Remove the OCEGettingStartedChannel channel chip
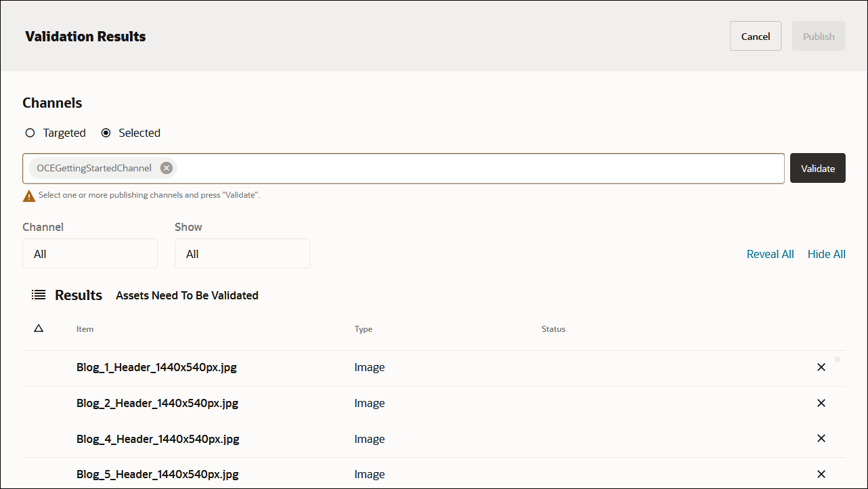This screenshot has width=868, height=489. 166,167
